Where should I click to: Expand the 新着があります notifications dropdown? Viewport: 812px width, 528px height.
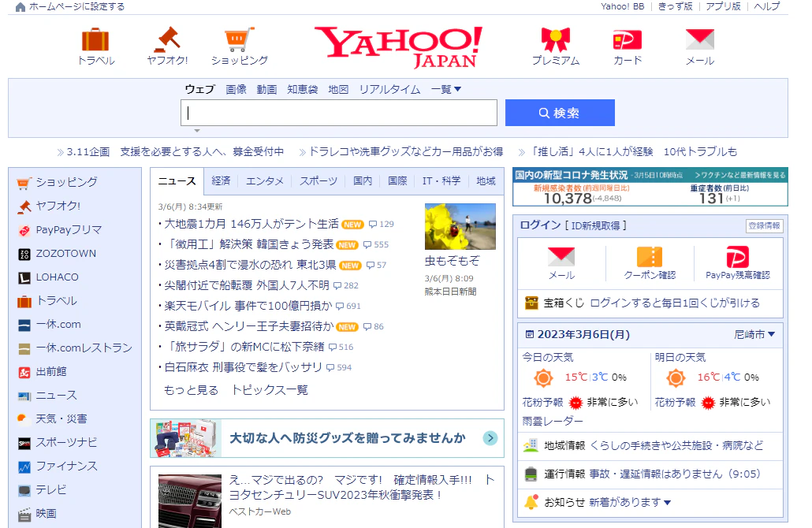point(630,502)
